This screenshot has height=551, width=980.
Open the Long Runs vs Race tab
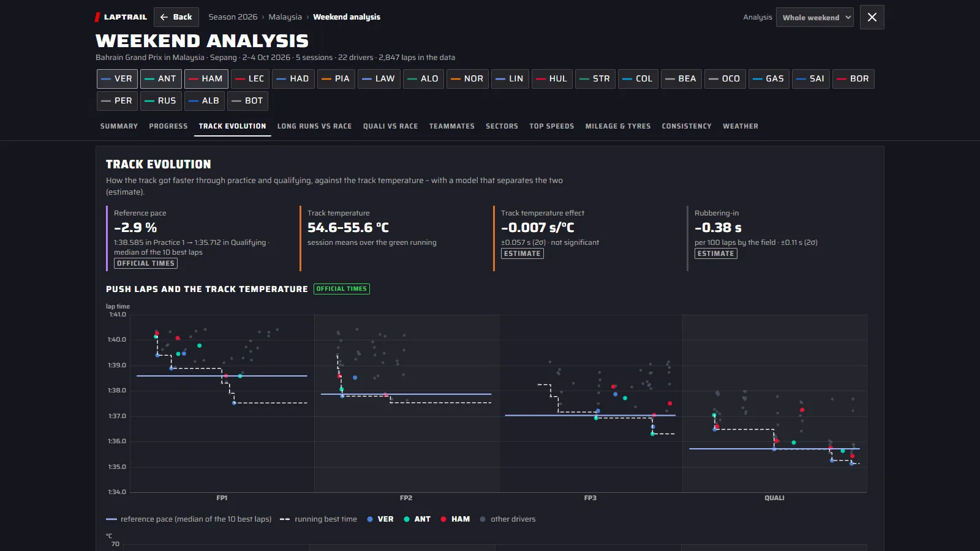tap(315, 126)
